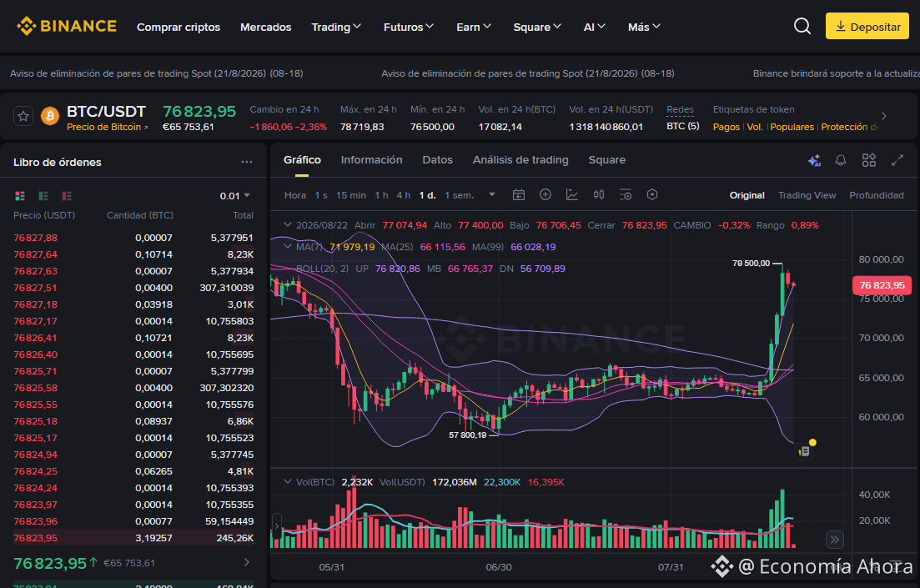This screenshot has width=920, height=588.
Task: Expand the left chart side panel arrow
Action: (276, 526)
